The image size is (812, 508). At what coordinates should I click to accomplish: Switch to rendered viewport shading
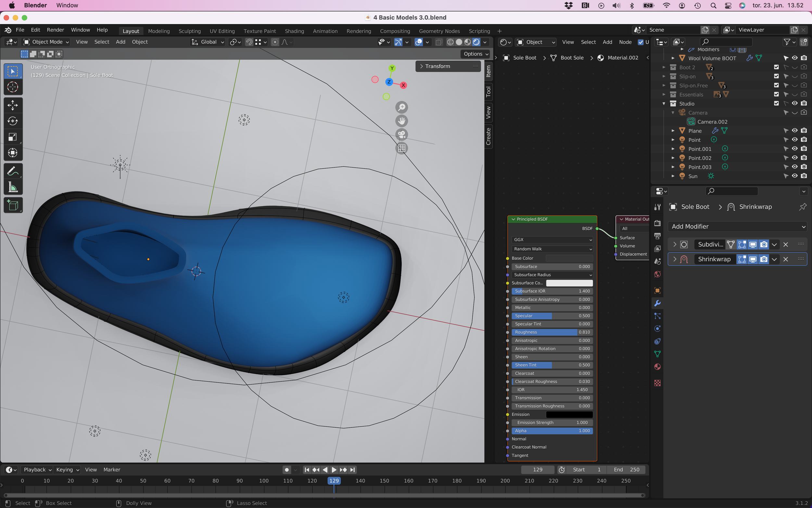pyautogui.click(x=476, y=42)
